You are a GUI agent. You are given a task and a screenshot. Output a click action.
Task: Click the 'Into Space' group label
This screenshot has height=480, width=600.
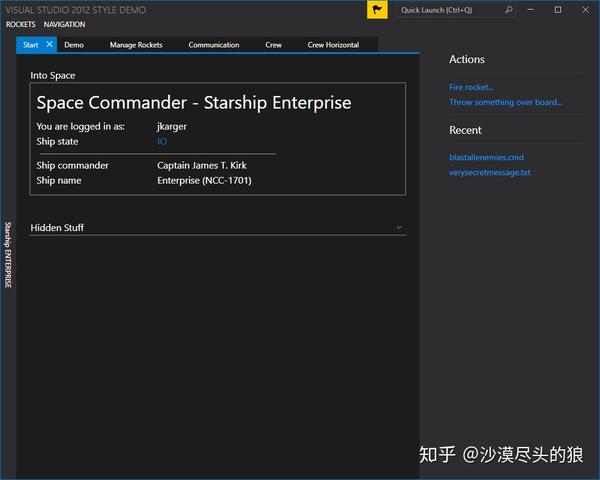point(53,76)
